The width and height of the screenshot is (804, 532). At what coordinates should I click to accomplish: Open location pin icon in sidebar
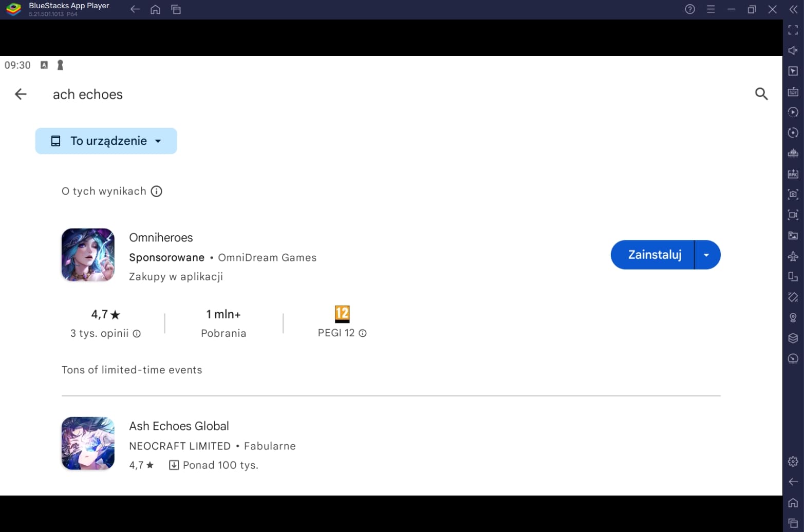(x=793, y=318)
